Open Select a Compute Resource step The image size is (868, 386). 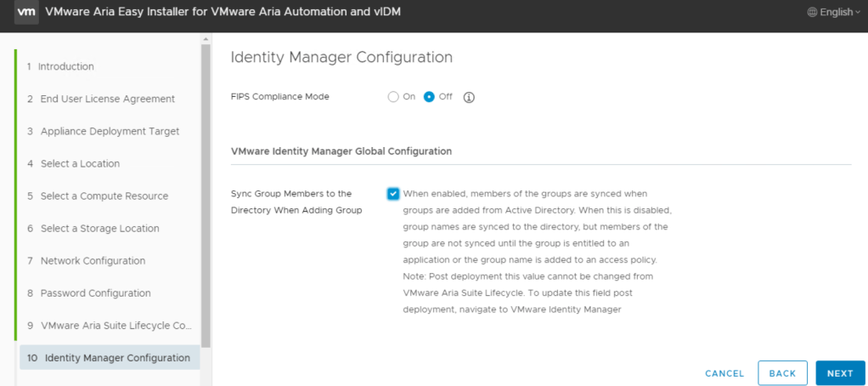click(x=104, y=196)
